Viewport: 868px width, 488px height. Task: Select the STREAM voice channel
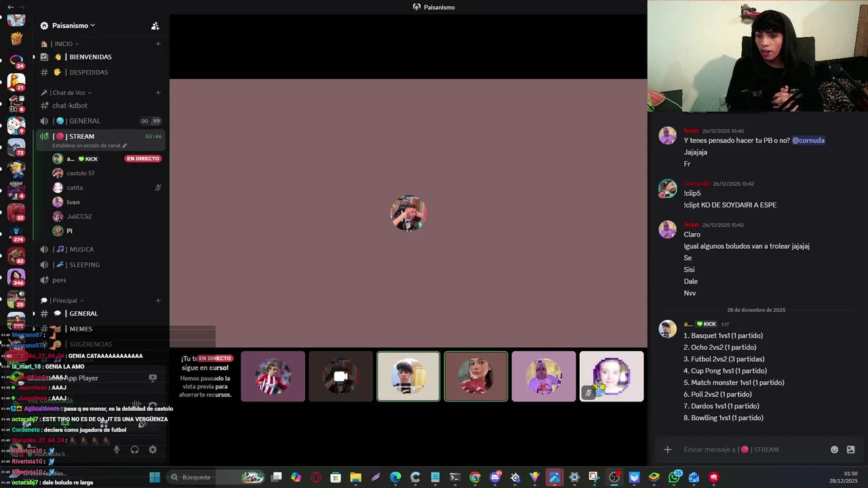click(100, 139)
